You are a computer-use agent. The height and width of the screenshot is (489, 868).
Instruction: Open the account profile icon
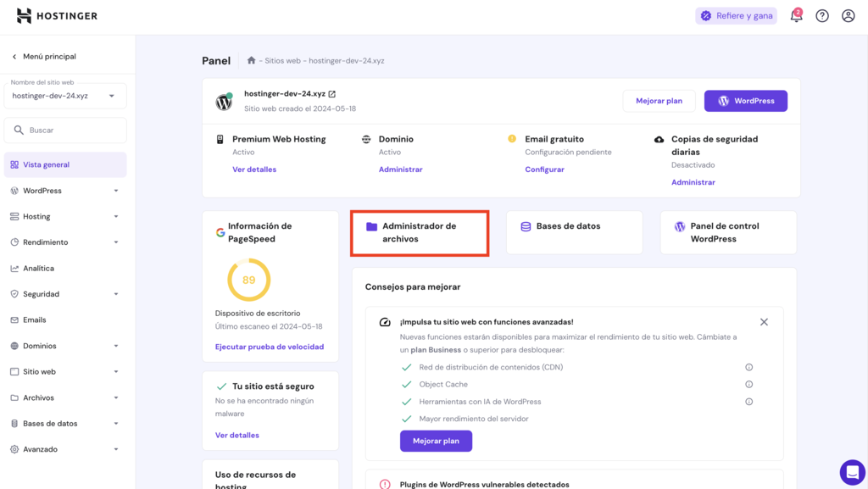(848, 15)
